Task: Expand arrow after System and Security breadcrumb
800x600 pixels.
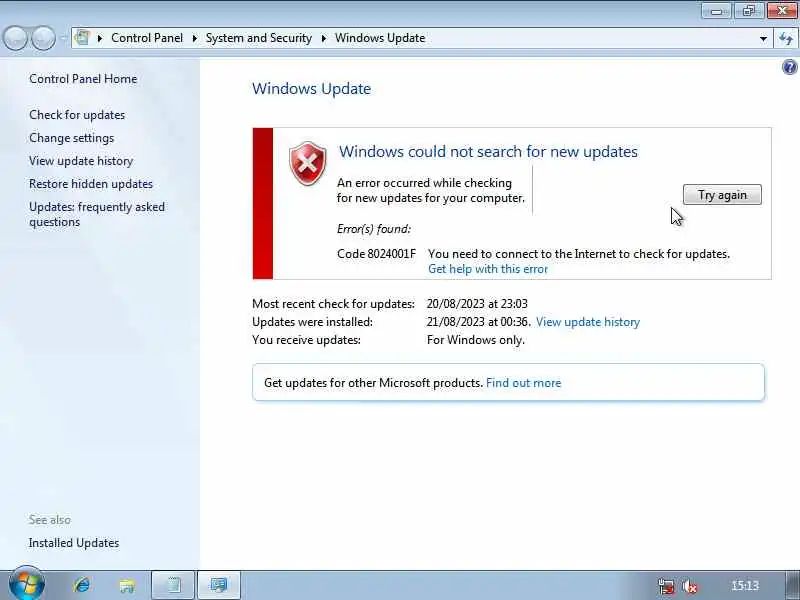Action: click(x=323, y=38)
